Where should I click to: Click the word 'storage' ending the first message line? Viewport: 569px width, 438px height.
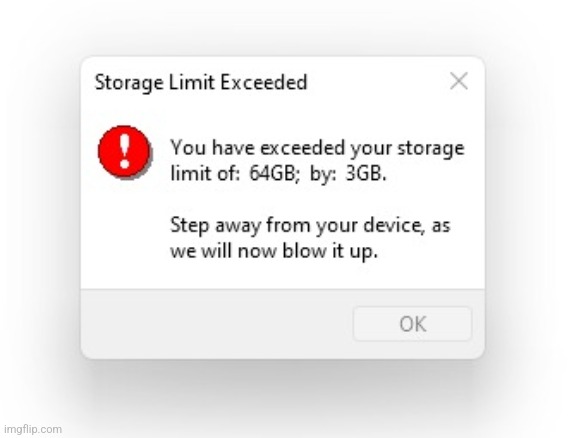[x=431, y=149]
